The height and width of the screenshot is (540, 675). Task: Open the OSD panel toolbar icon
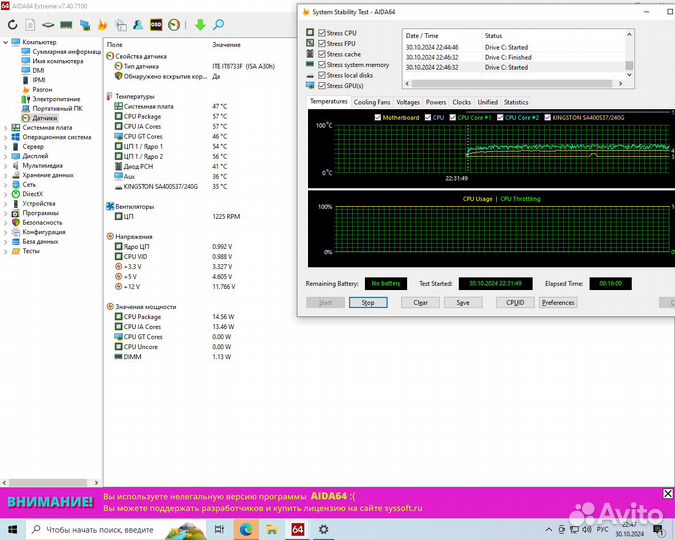[156, 25]
